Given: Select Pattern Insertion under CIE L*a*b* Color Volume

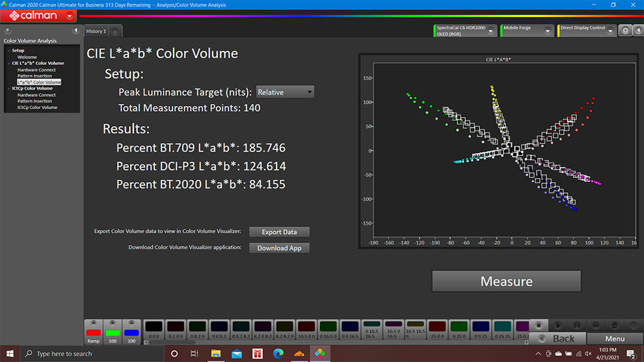Looking at the screenshot, I should pyautogui.click(x=34, y=76).
